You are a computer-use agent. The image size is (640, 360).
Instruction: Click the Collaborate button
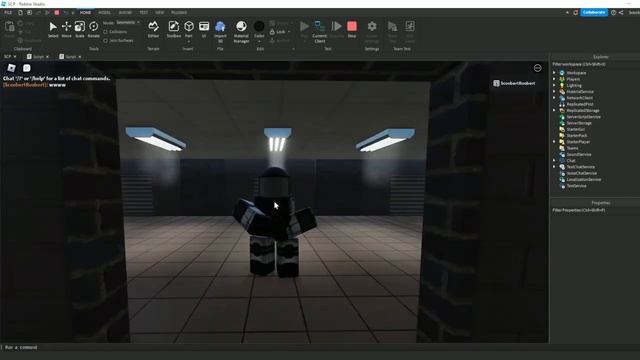[594, 13]
